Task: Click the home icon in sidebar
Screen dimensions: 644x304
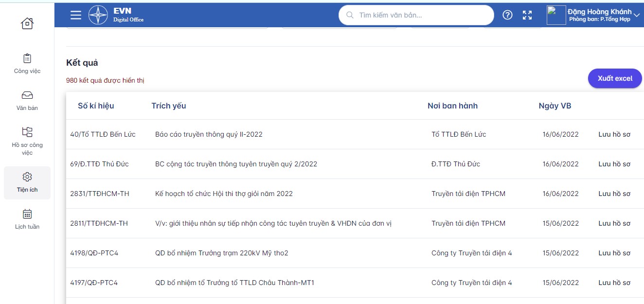Action: click(27, 23)
